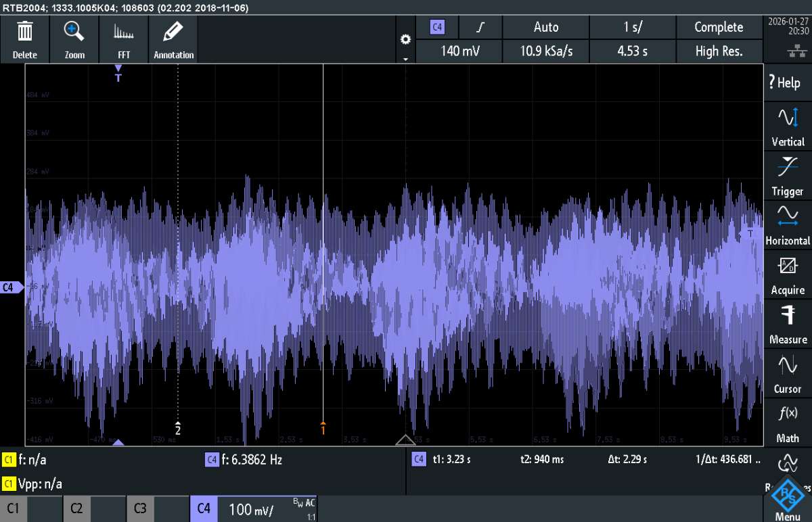Viewport: 812px width, 522px height.
Task: Activate the Zoom magnifier tool
Action: (74, 39)
